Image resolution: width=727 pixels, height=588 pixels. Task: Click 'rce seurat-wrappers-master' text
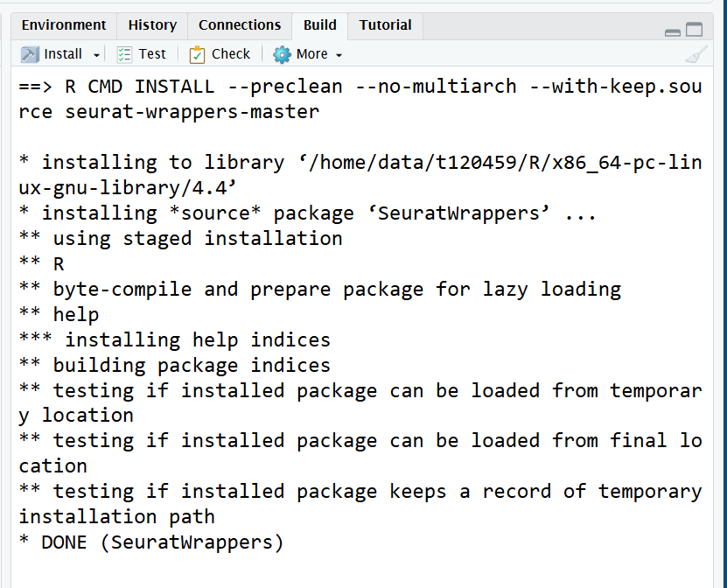click(x=169, y=112)
